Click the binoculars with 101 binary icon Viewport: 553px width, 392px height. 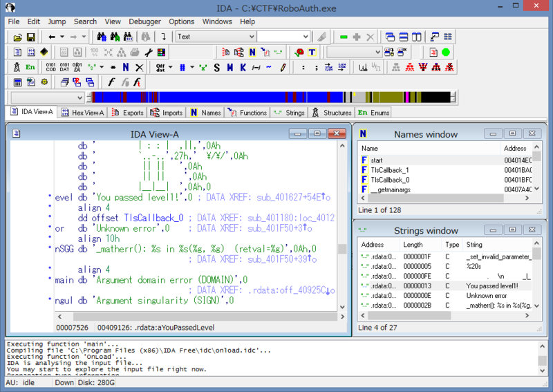(128, 37)
